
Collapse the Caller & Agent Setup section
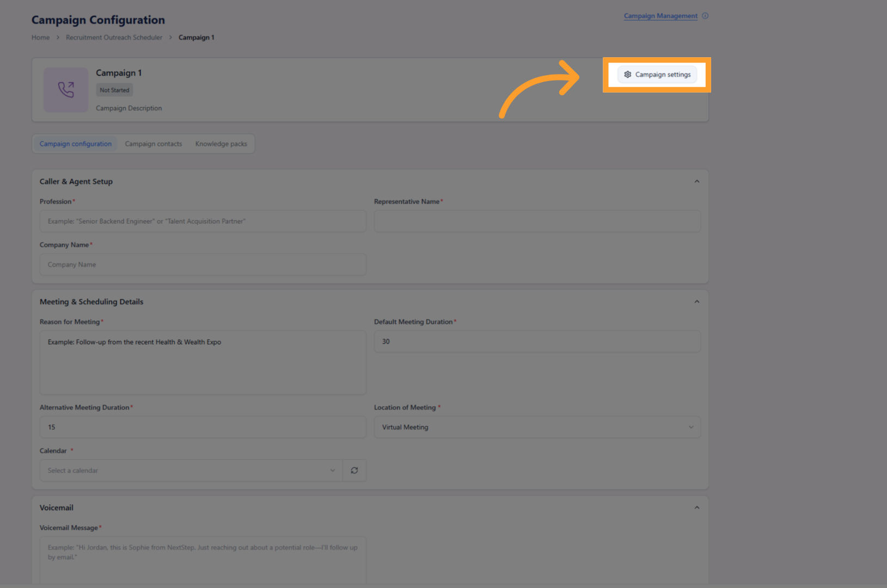[697, 181]
